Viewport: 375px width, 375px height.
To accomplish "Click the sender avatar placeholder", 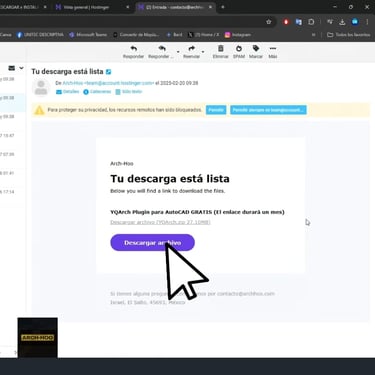I will (x=41, y=88).
